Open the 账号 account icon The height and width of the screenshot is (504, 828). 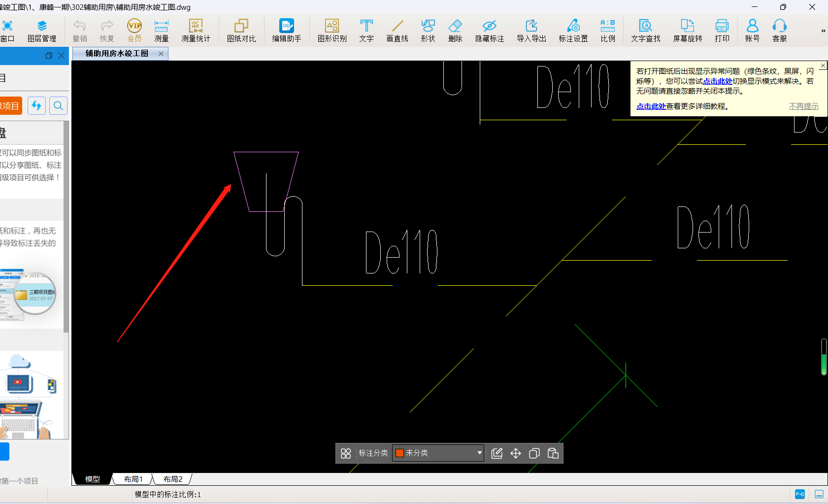[752, 31]
